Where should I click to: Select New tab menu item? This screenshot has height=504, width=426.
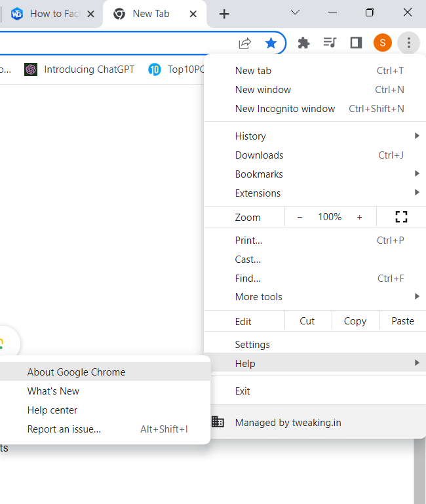[315, 71]
